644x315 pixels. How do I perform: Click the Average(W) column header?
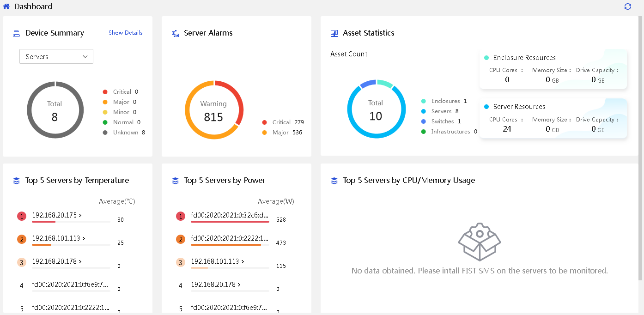[276, 201]
